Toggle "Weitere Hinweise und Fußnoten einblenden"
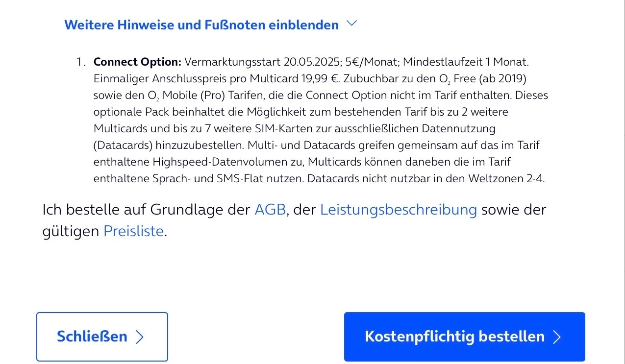 [201, 24]
